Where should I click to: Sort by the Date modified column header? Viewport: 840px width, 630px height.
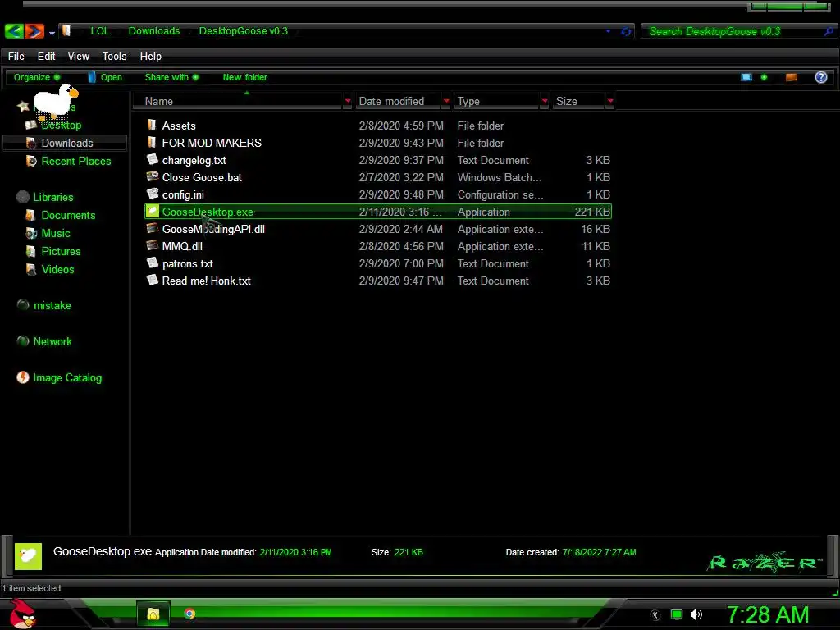(x=398, y=101)
